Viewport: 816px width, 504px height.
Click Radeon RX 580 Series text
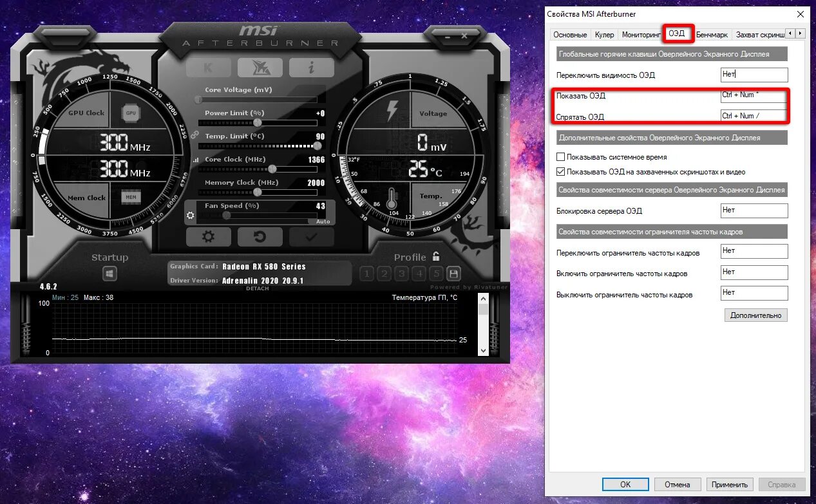[x=264, y=266]
